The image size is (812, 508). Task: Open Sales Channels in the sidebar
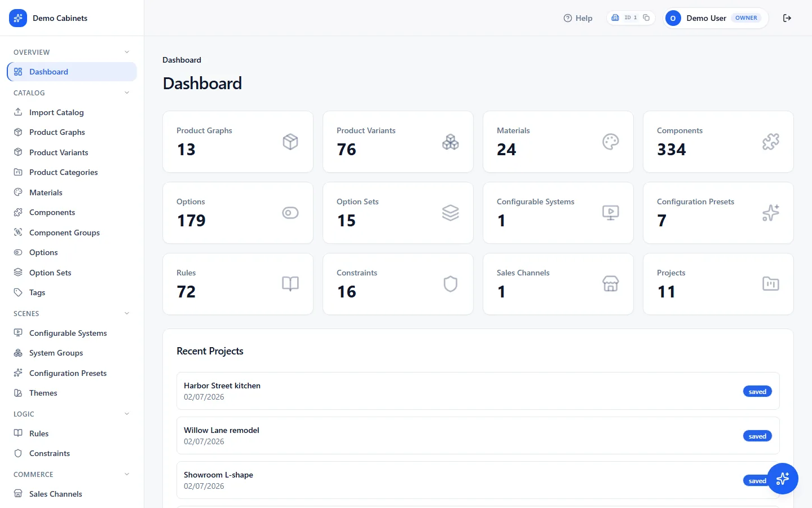point(72,494)
